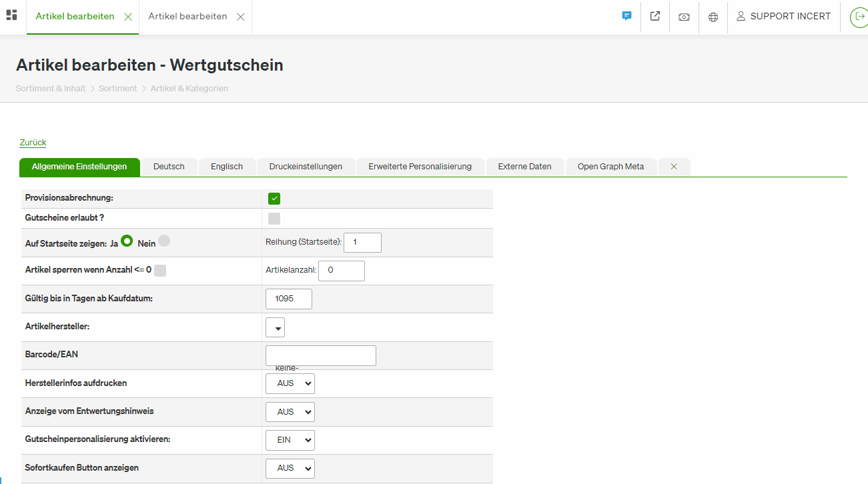Switch to the Englisch tab

227,167
